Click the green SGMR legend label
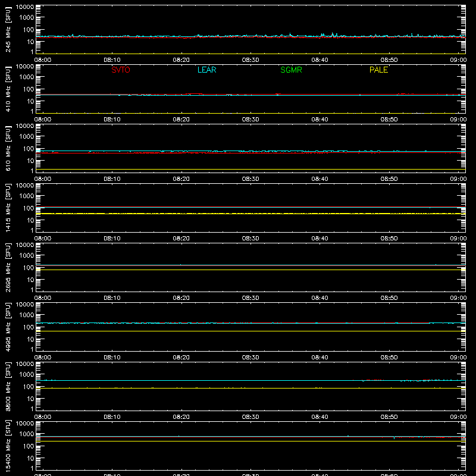 point(291,70)
